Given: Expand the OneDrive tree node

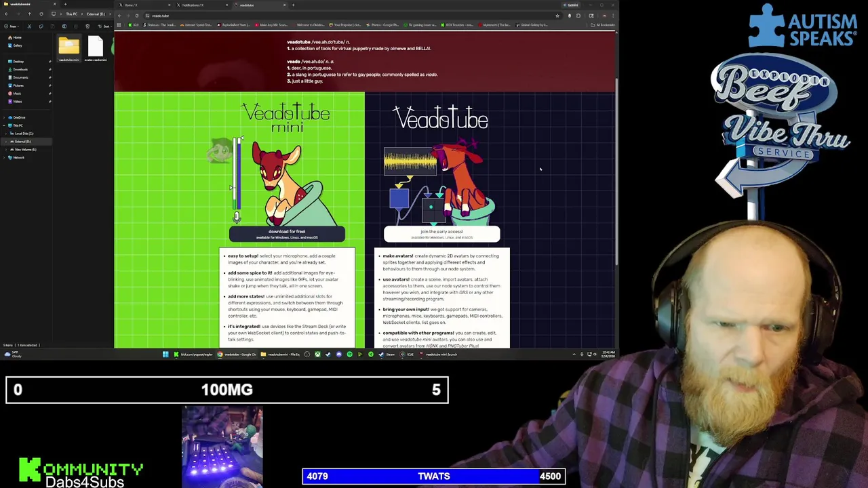Looking at the screenshot, I should 3,117.
